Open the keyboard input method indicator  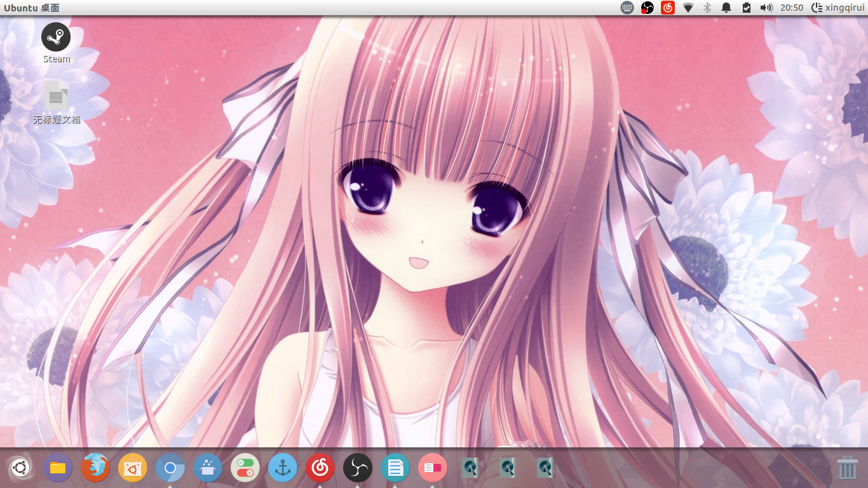pos(627,8)
